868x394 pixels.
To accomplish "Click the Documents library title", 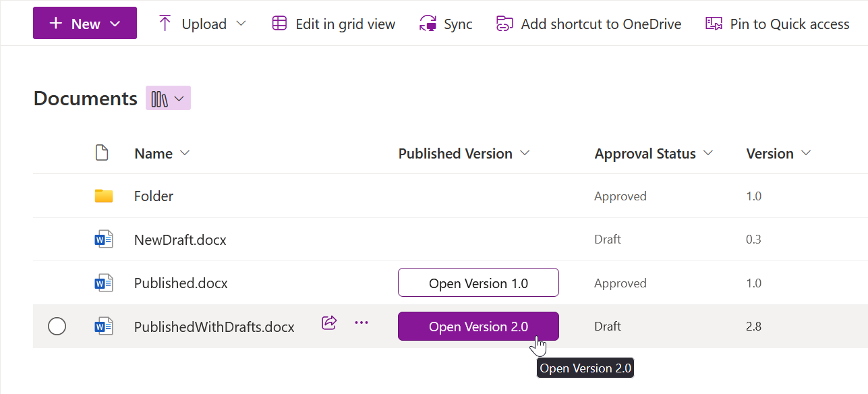I will (86, 98).
